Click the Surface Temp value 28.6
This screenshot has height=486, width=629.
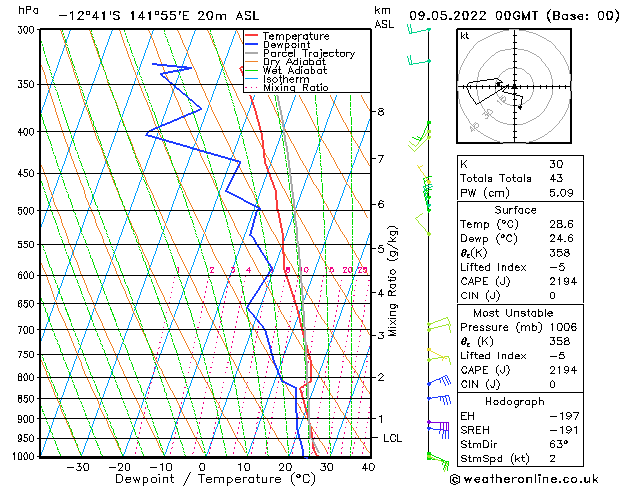(561, 224)
